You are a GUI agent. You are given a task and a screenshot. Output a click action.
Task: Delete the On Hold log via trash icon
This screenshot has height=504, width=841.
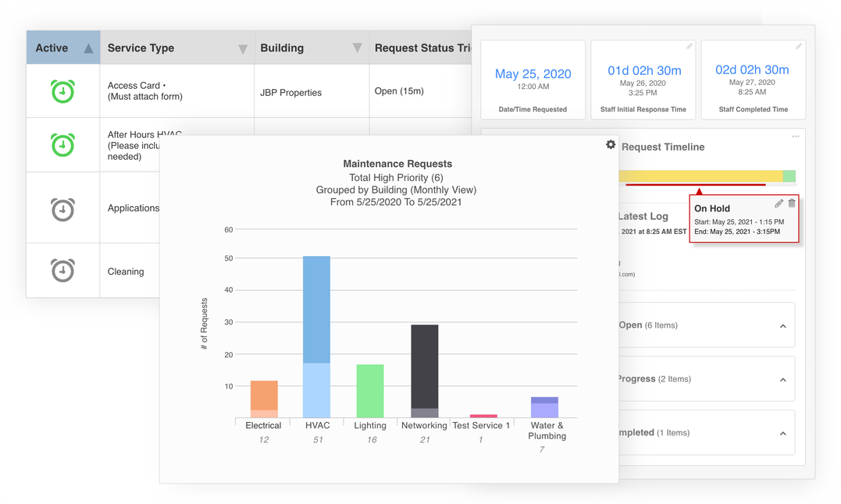(x=792, y=203)
